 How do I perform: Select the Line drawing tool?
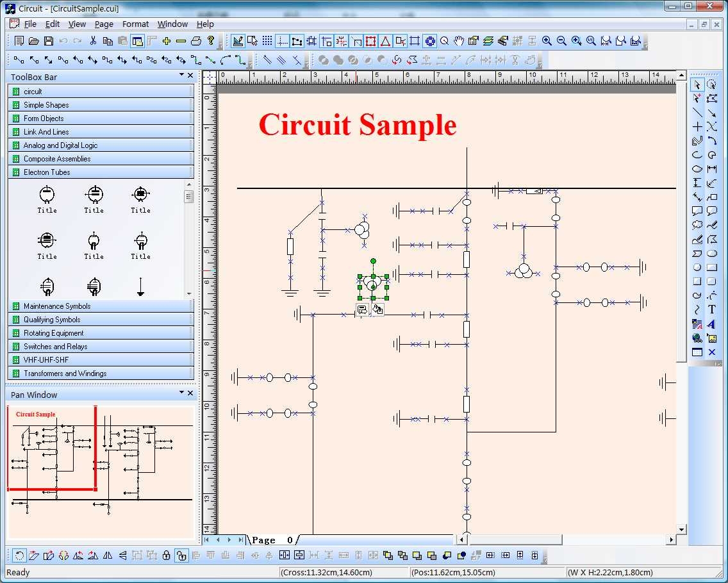click(x=697, y=112)
